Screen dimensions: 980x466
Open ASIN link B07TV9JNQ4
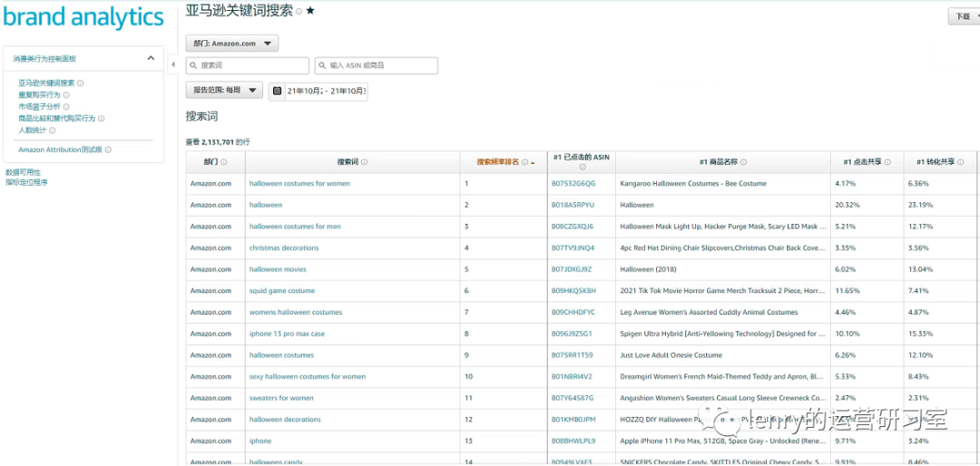573,248
